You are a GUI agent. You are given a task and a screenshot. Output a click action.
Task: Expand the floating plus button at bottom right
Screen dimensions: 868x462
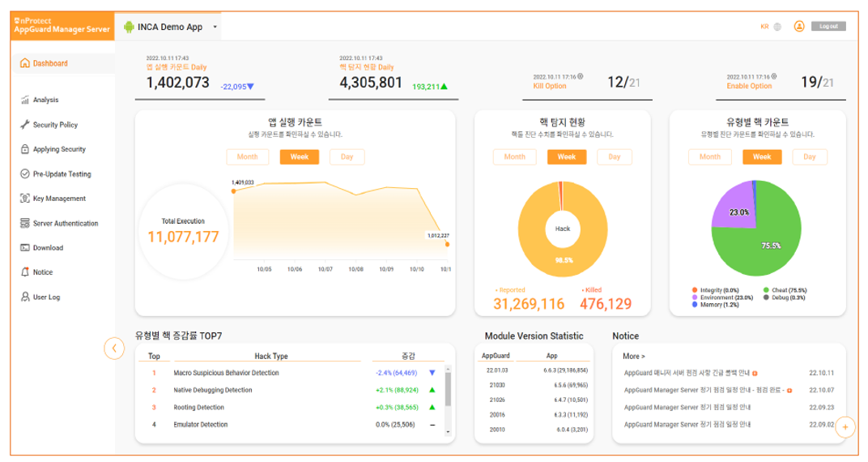tap(845, 426)
